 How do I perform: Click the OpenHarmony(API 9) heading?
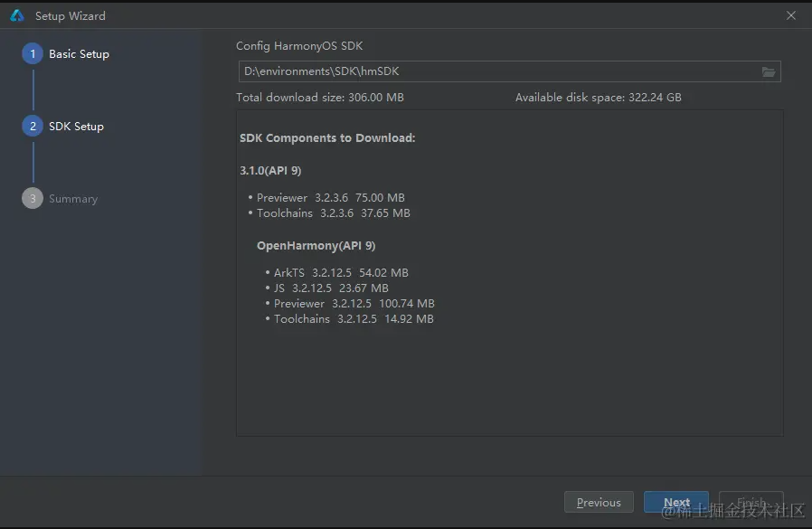click(x=316, y=246)
